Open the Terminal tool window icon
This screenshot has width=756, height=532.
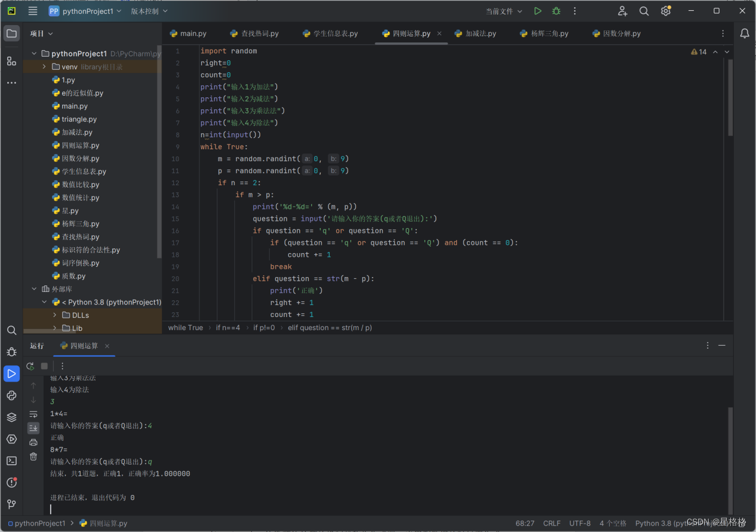point(11,461)
